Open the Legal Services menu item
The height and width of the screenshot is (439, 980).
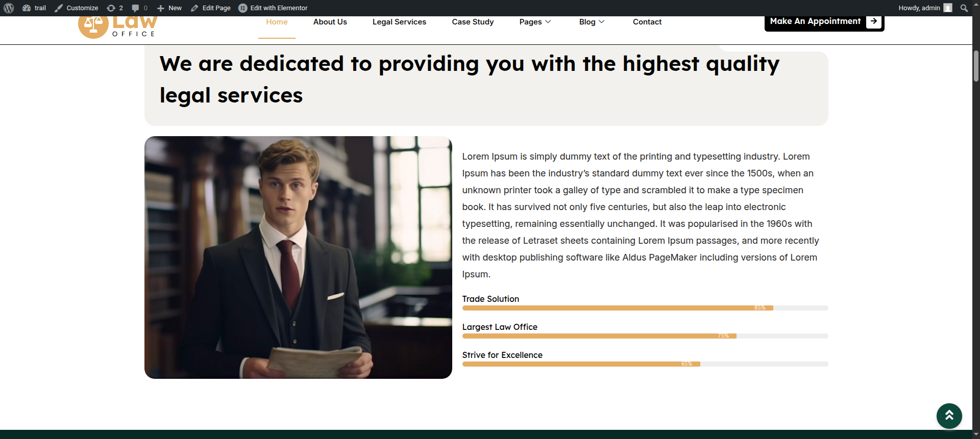pyautogui.click(x=399, y=22)
